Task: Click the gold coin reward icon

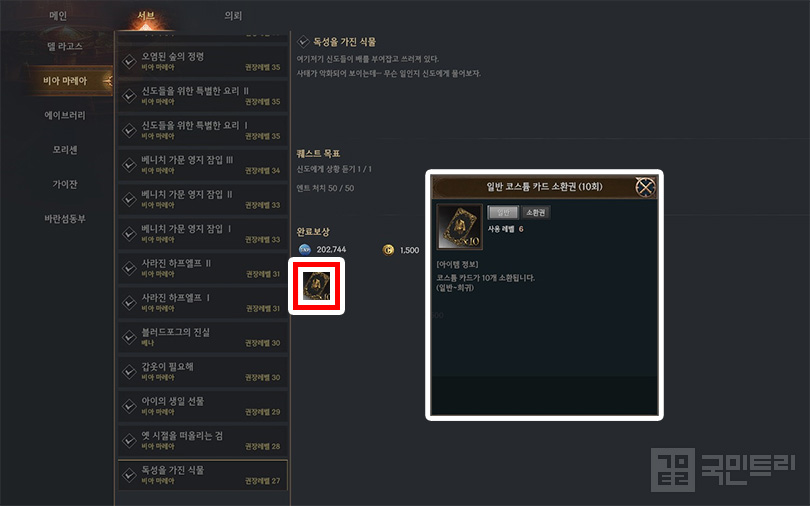Action: point(388,250)
